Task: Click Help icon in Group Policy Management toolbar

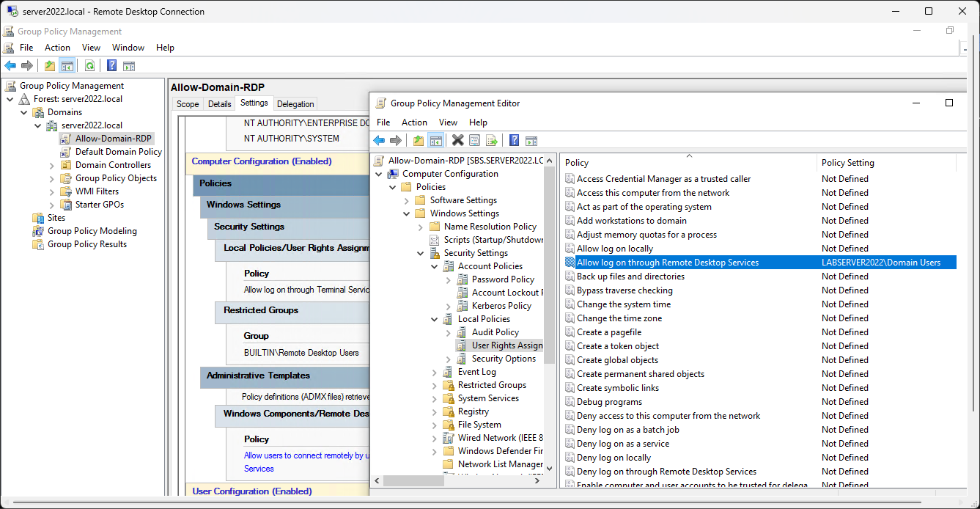Action: [x=111, y=66]
